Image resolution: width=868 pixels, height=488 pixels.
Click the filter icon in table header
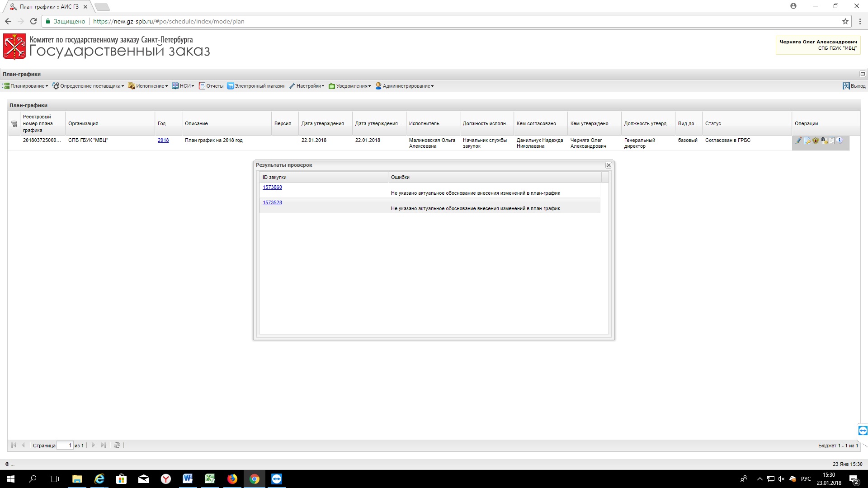[14, 124]
